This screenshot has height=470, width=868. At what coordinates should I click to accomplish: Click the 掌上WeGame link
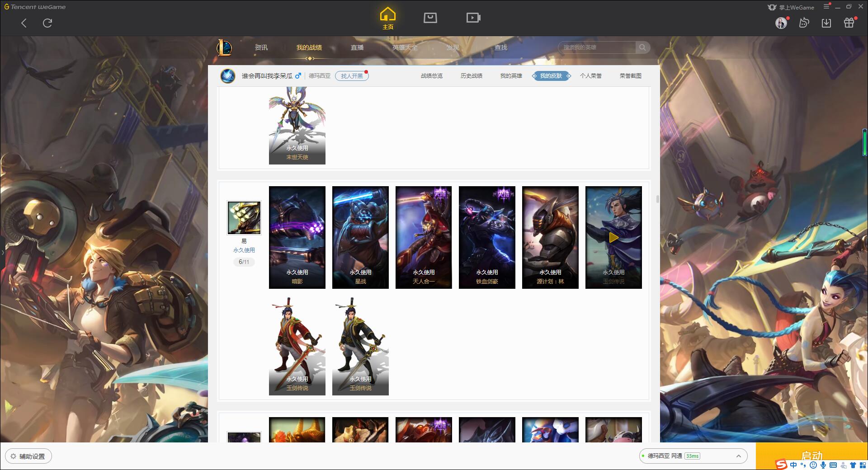[791, 7]
